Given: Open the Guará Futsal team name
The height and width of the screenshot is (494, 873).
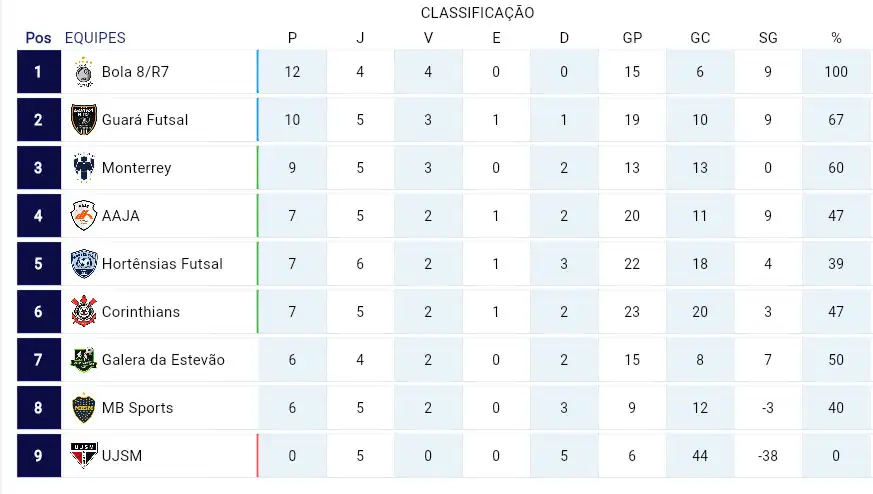Looking at the screenshot, I should pyautogui.click(x=145, y=120).
